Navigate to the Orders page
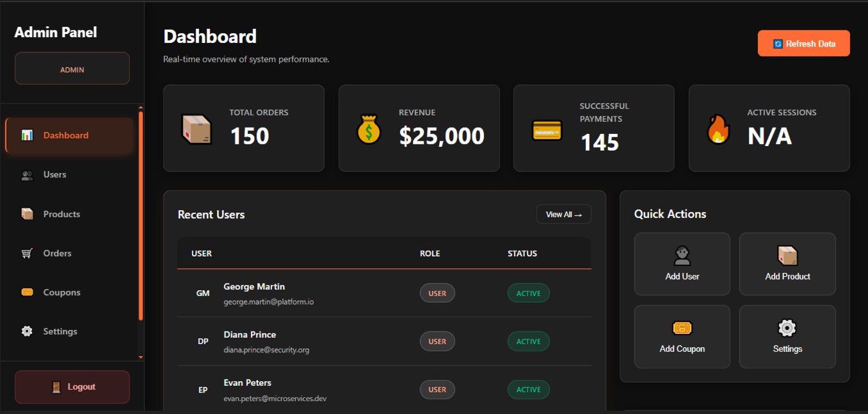The height and width of the screenshot is (414, 868). click(69, 253)
